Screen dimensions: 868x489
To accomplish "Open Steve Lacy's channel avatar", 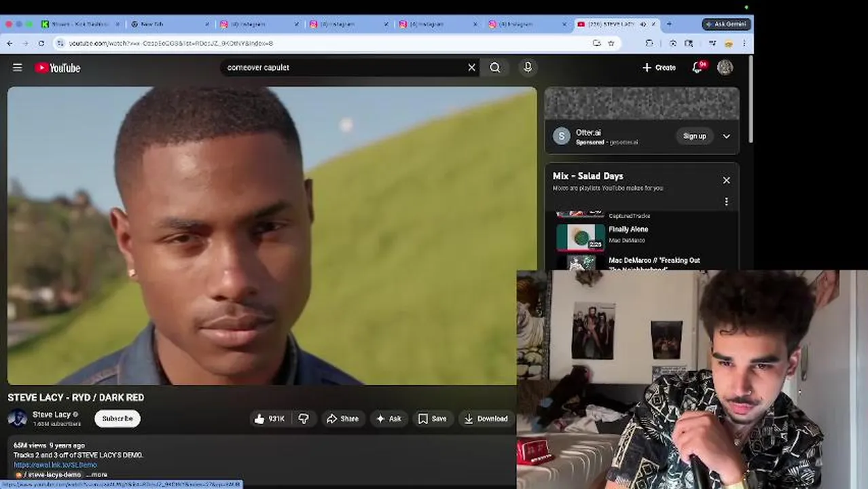I will click(x=18, y=418).
